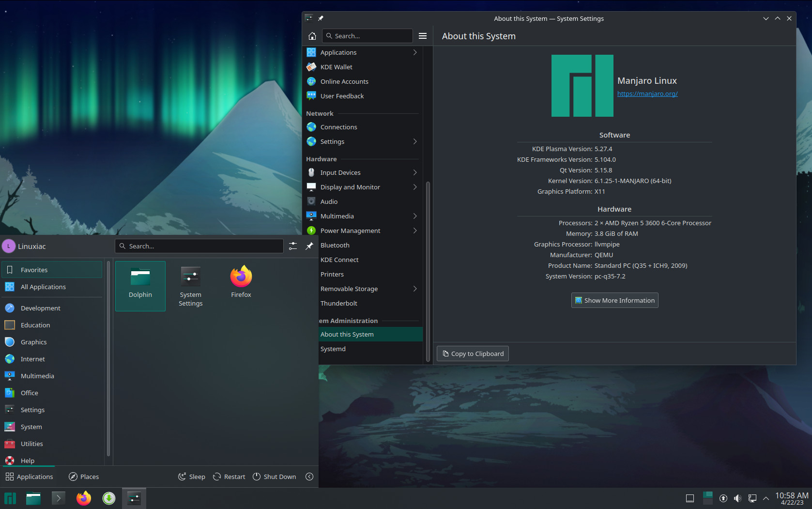The image size is (812, 509).
Task: Toggle keep-window-on-top pin in title bar
Action: 321,18
